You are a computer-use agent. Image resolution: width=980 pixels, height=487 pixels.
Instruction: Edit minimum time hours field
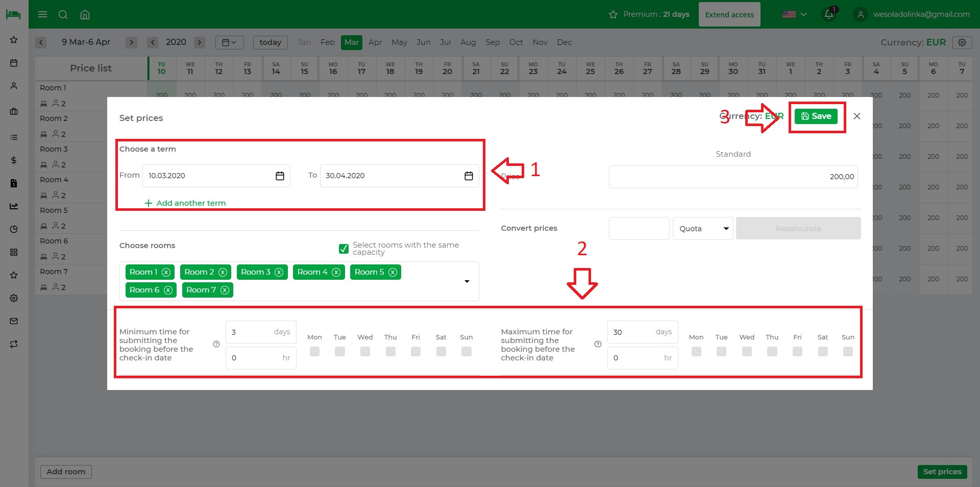click(261, 358)
